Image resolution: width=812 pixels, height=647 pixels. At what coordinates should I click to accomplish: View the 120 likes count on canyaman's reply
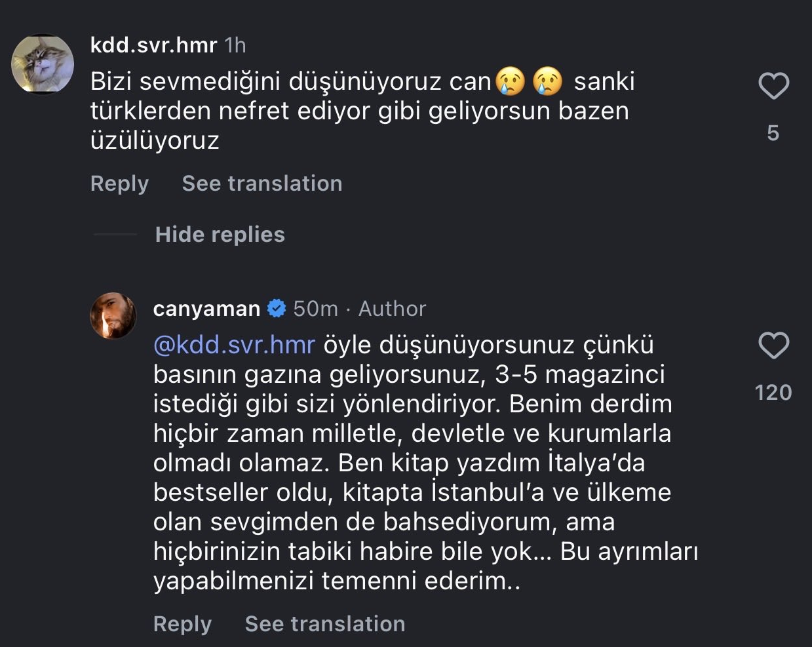click(773, 393)
